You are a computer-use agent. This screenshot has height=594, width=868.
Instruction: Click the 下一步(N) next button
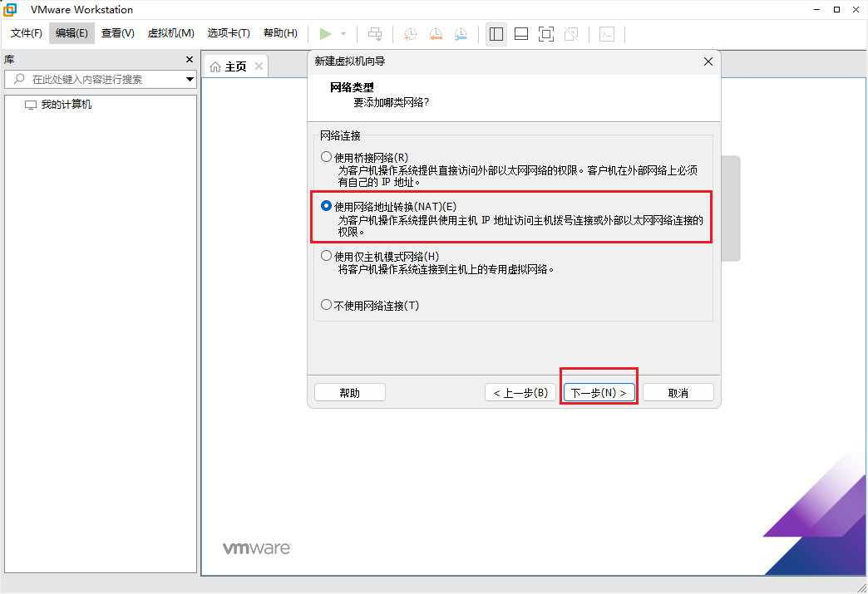pyautogui.click(x=599, y=393)
